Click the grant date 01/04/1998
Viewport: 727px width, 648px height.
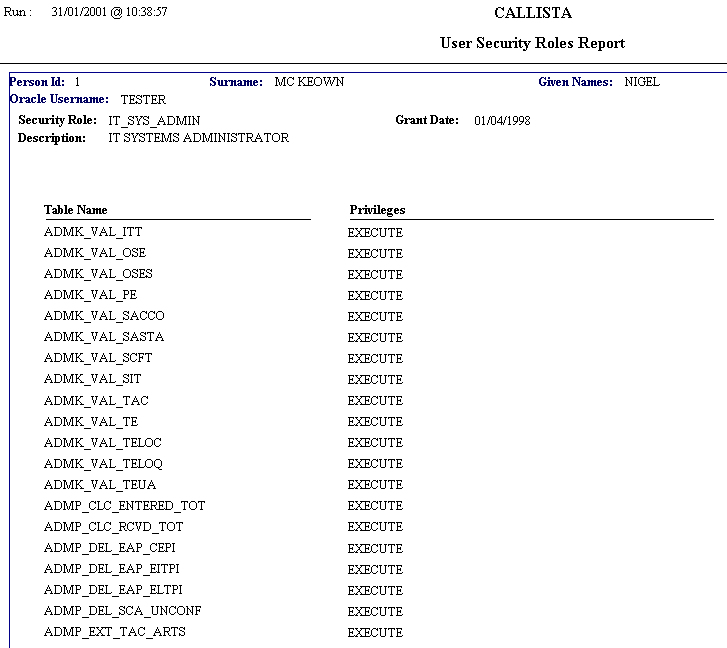(502, 120)
